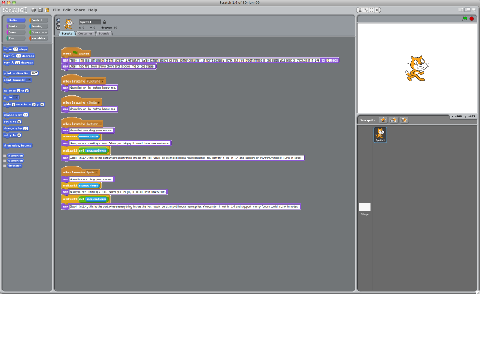
Task: Enable the y position reporter checkbox
Action: tap(5, 161)
